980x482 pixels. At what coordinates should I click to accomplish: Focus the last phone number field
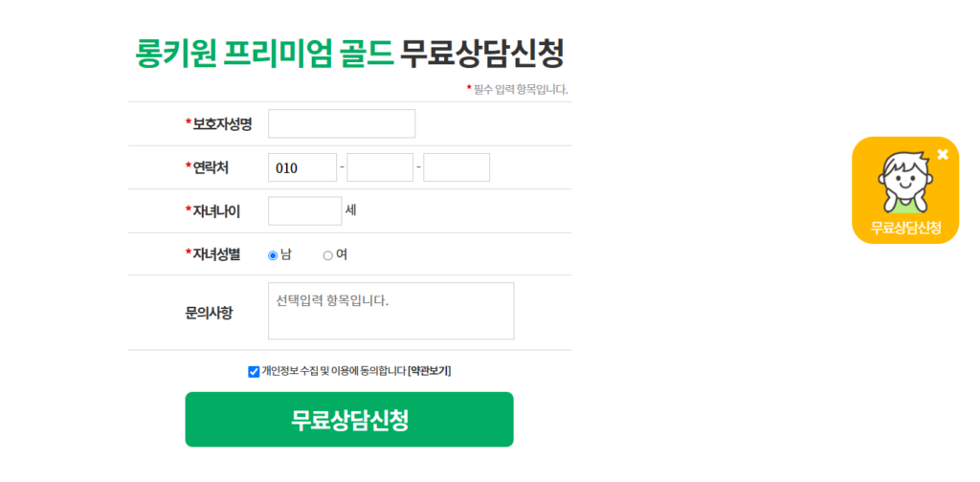coord(457,167)
